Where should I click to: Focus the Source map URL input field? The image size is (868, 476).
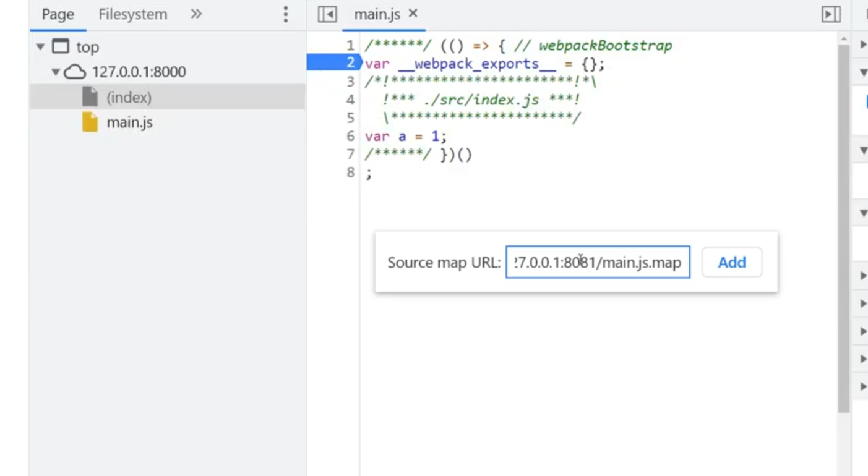(x=597, y=262)
